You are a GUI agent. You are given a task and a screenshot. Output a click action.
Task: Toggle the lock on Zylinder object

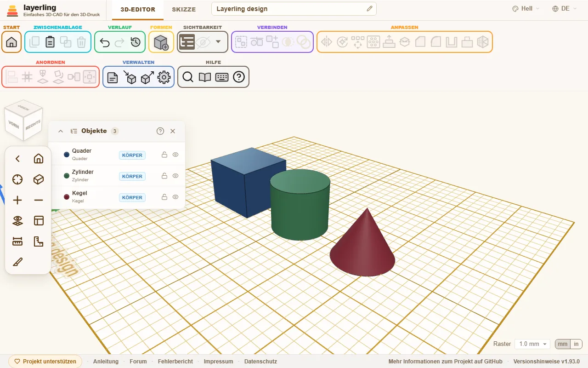coord(164,176)
